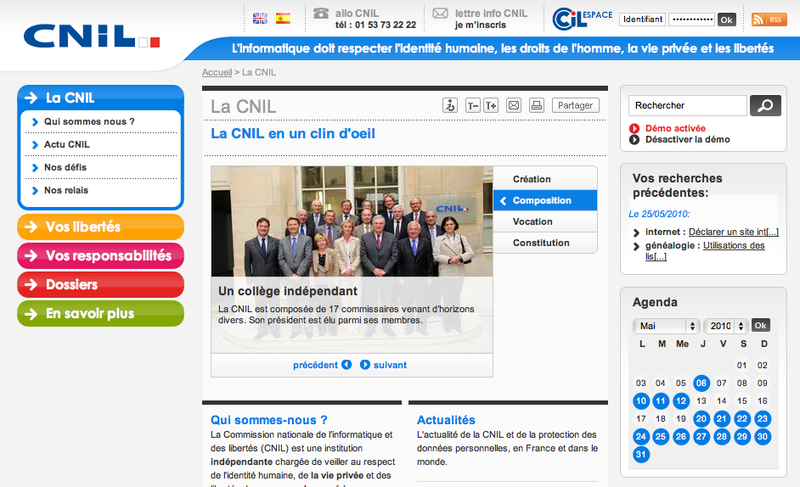Screen dimensions: 800x487
Task: Expand Vos responsabilités menu section
Action: 101,255
